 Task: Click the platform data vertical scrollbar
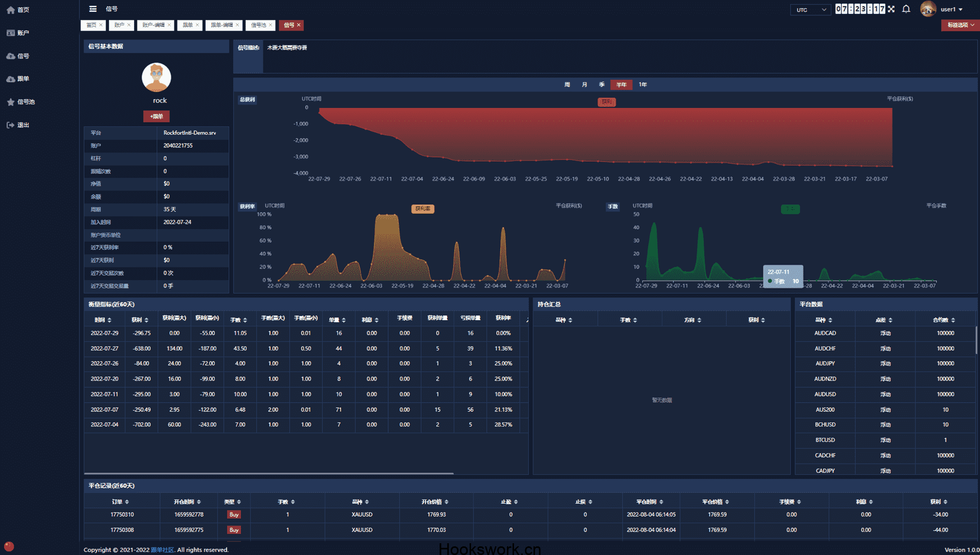976,340
